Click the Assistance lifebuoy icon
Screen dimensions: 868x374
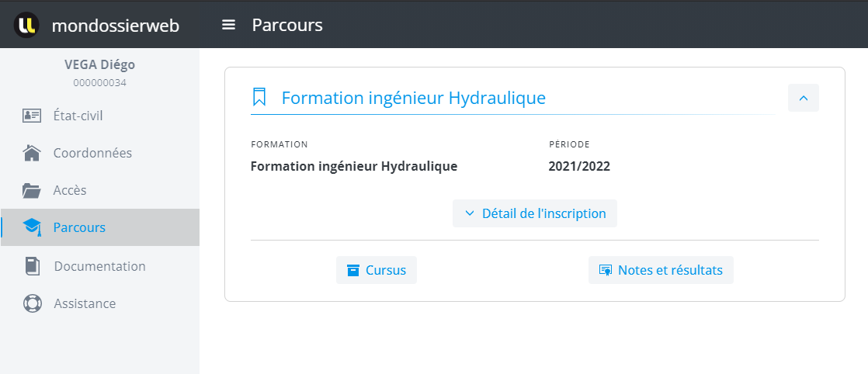click(32, 303)
